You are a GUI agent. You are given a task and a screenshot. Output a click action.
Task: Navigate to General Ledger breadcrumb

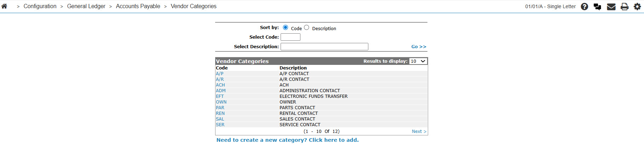[86, 6]
